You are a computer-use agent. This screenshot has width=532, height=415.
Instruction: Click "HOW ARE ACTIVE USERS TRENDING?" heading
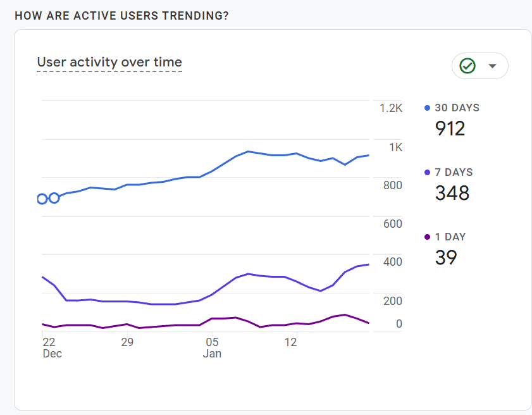pos(122,16)
